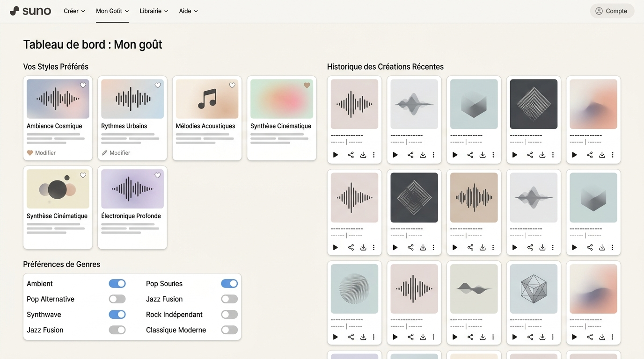
Task: Switch off the Pop Souries genre
Action: click(229, 284)
